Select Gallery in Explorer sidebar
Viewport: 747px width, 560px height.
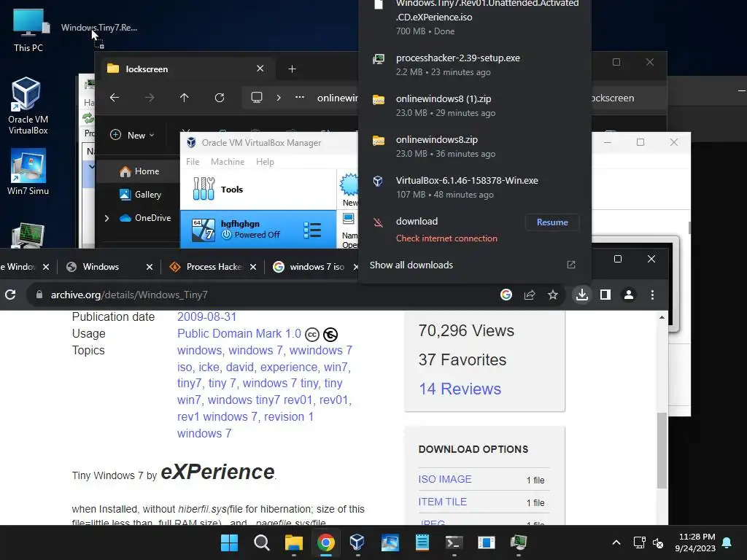(141, 194)
